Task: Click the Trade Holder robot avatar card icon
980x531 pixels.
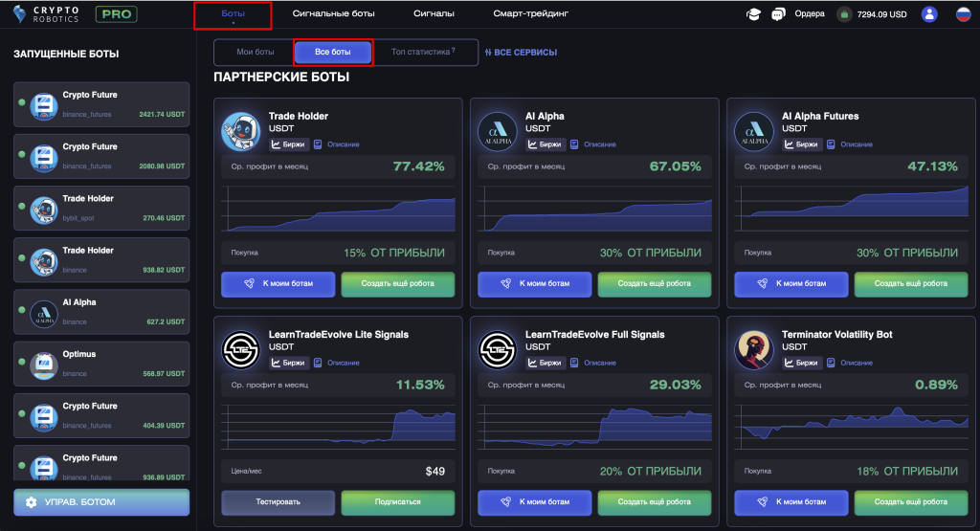Action: click(x=240, y=132)
